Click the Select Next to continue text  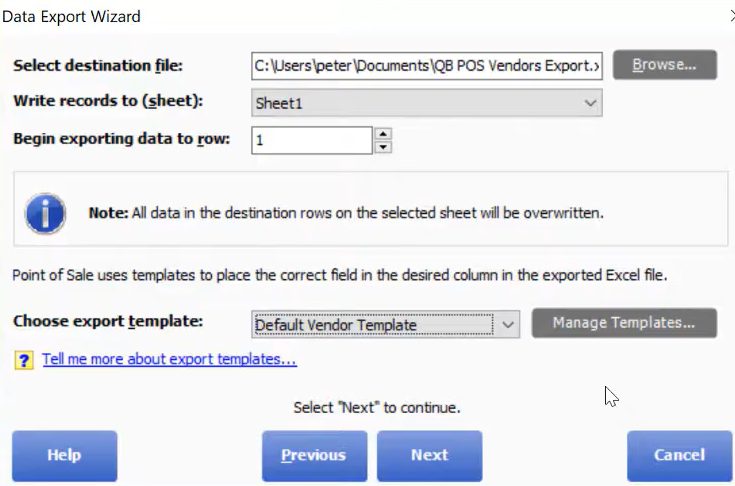[x=377, y=408]
